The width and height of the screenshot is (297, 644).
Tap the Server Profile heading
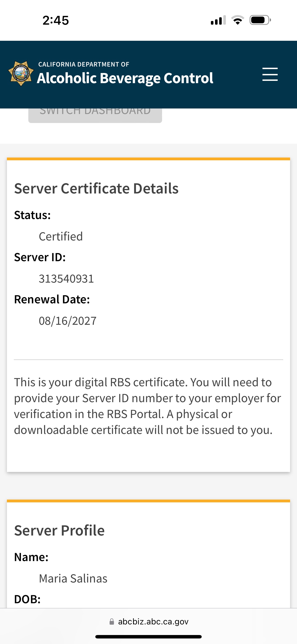pyautogui.click(x=59, y=530)
